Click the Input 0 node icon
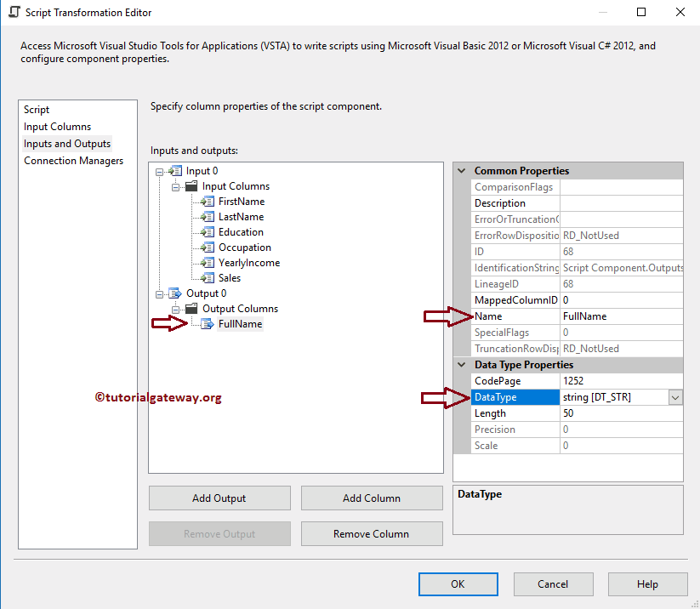 click(175, 171)
